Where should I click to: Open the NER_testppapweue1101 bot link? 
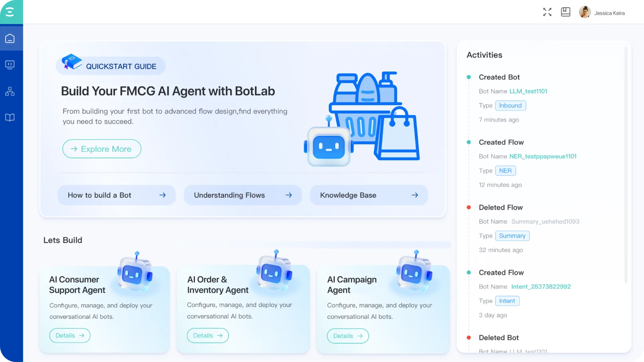point(543,156)
